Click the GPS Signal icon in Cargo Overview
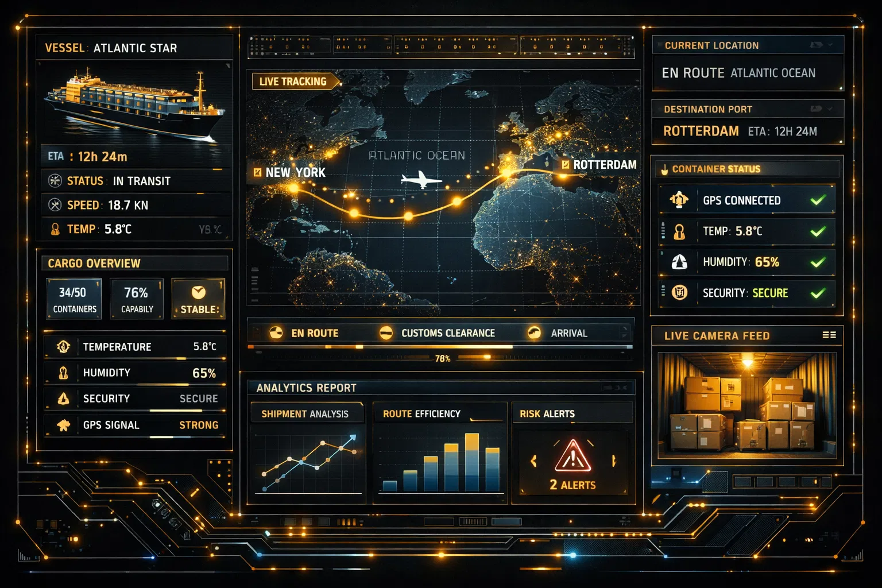This screenshot has width=882, height=588. click(x=63, y=425)
